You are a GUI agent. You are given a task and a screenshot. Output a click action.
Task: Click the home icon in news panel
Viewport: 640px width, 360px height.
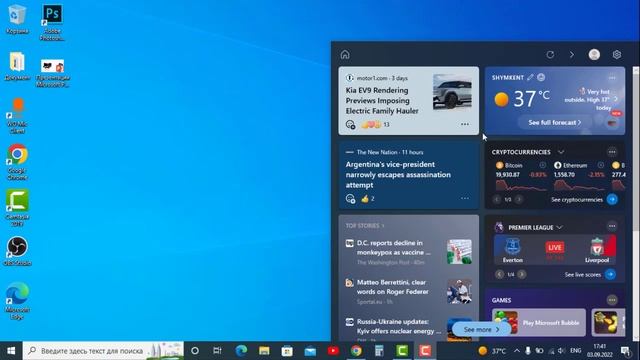pos(345,55)
